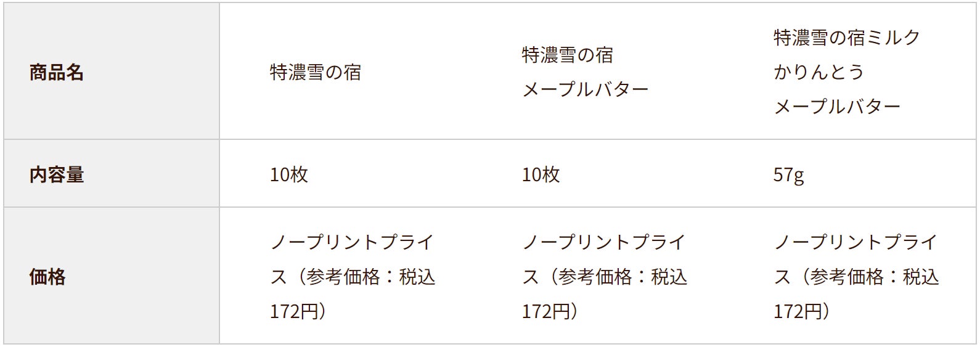Click the かりんとう text line
The image size is (980, 347).
[x=819, y=73]
